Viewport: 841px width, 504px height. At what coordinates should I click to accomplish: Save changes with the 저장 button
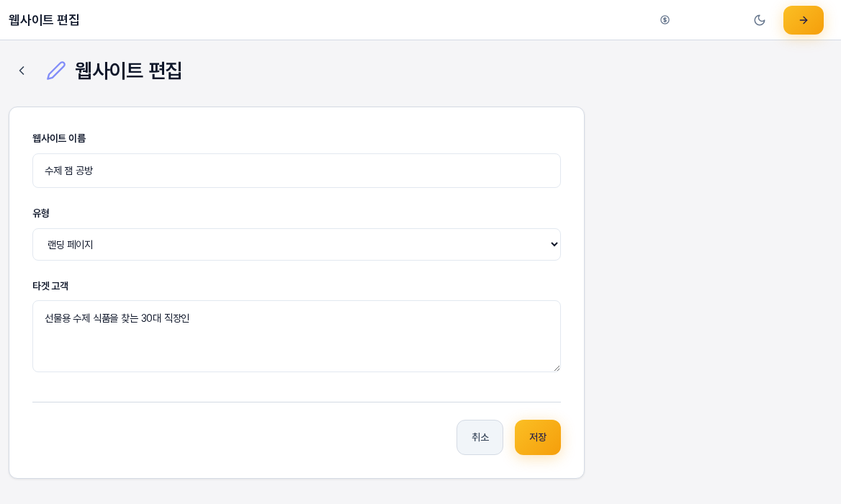coord(537,438)
